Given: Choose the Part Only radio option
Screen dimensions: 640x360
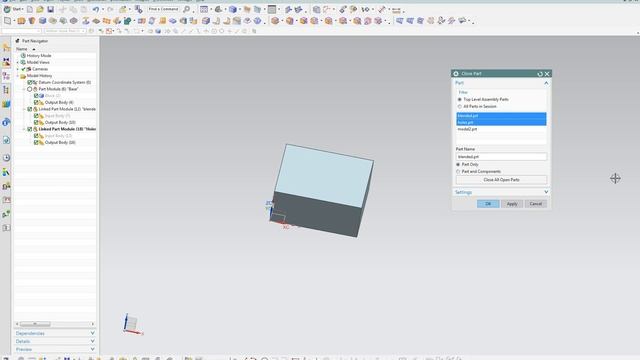Looking at the screenshot, I should 458,164.
